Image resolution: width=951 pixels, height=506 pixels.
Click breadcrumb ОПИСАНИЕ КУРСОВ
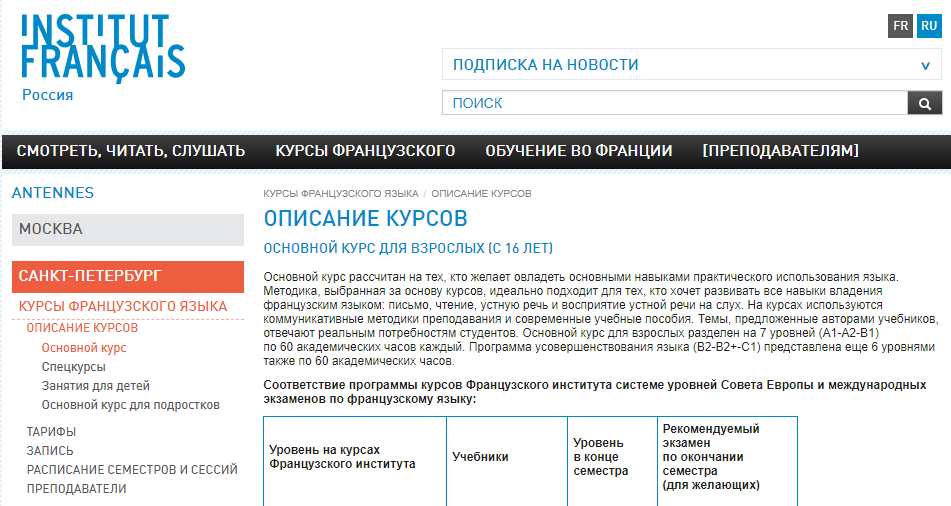coord(481,194)
